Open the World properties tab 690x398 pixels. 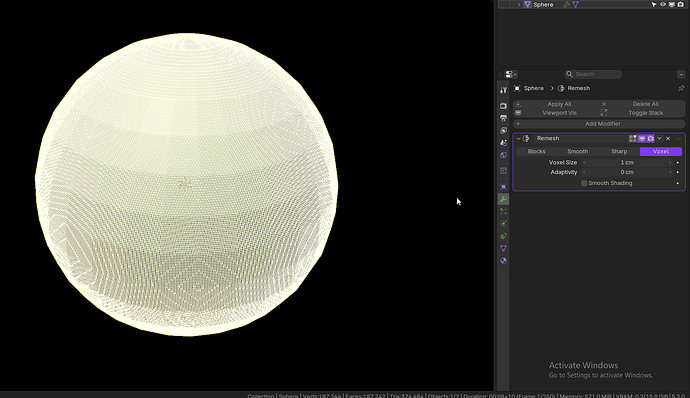(x=503, y=155)
